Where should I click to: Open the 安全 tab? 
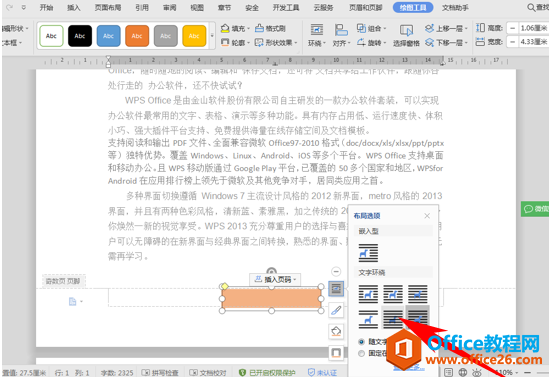(252, 7)
